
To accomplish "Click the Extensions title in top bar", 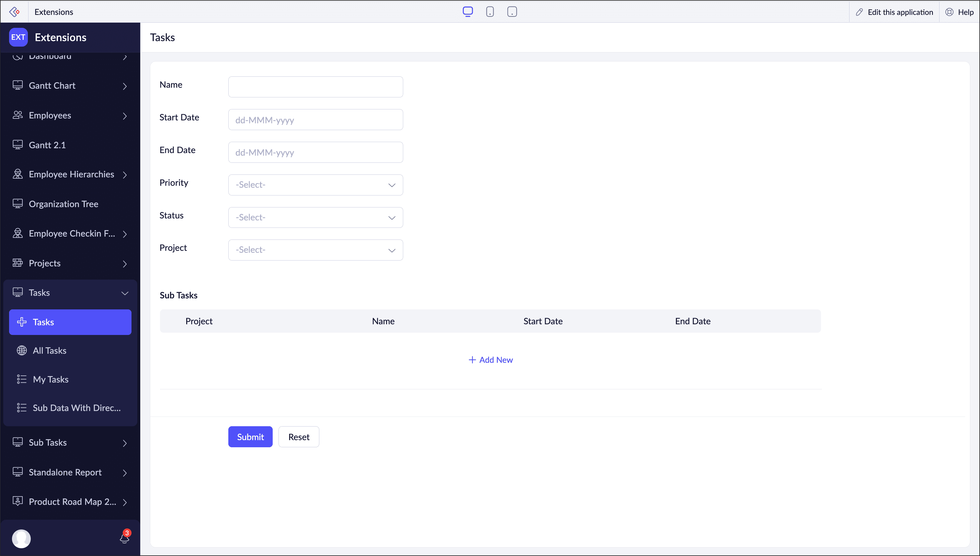I will pyautogui.click(x=54, y=12).
